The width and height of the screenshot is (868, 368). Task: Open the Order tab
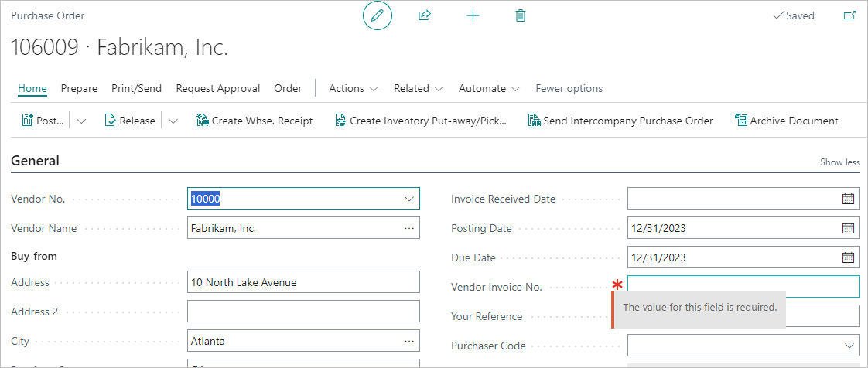point(289,89)
